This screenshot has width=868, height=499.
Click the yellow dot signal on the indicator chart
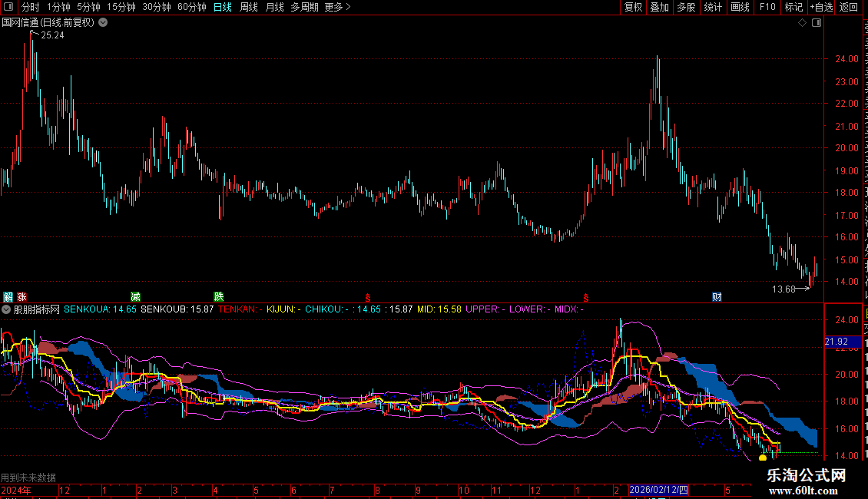(x=763, y=458)
